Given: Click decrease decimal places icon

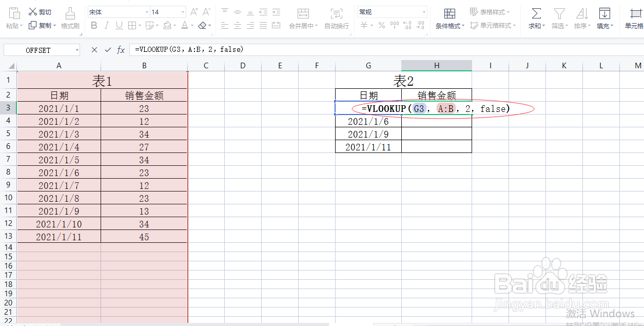Looking at the screenshot, I should 421,25.
